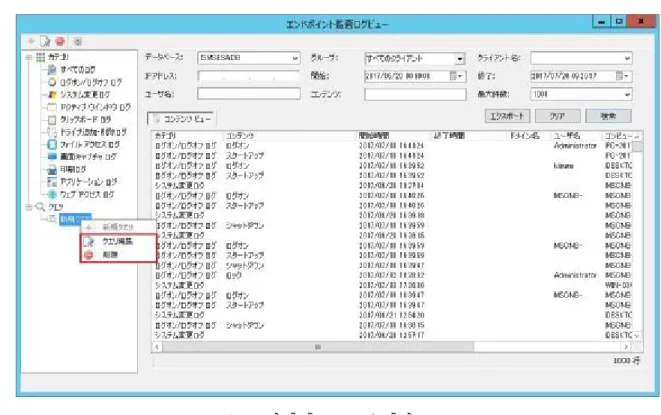The width and height of the screenshot is (661, 415).
Task: Click the red delete query toolbar icon
Action: tap(60, 41)
